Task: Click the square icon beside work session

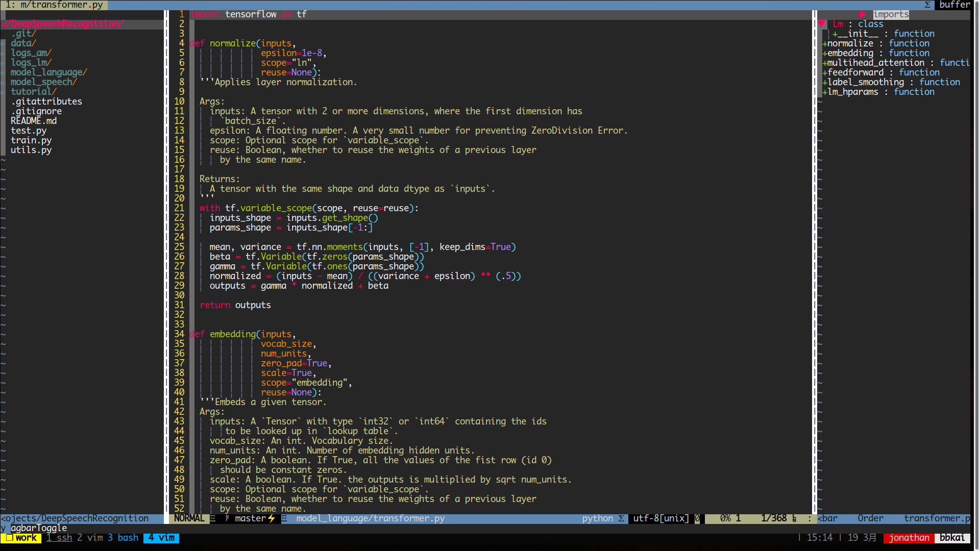Action: pos(9,538)
